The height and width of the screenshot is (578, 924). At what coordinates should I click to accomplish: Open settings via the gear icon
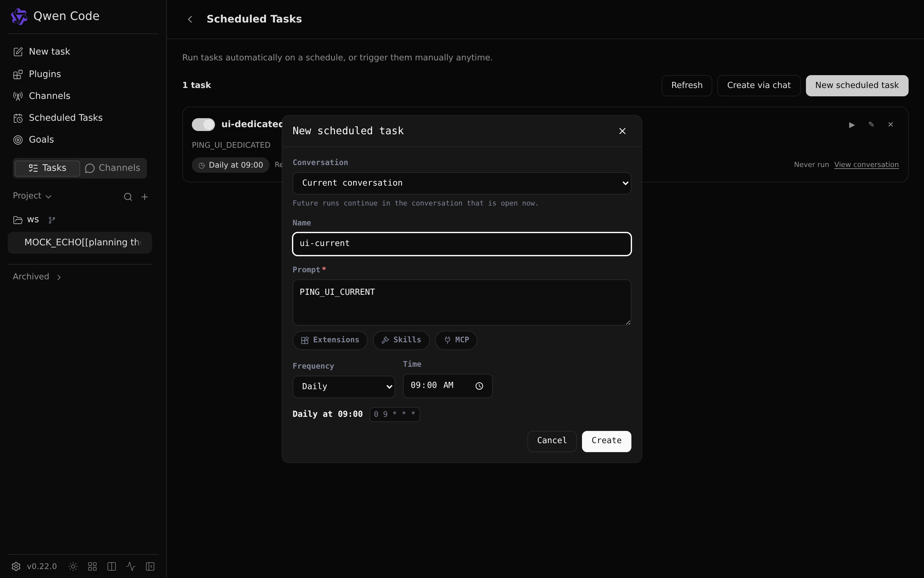coord(16,566)
